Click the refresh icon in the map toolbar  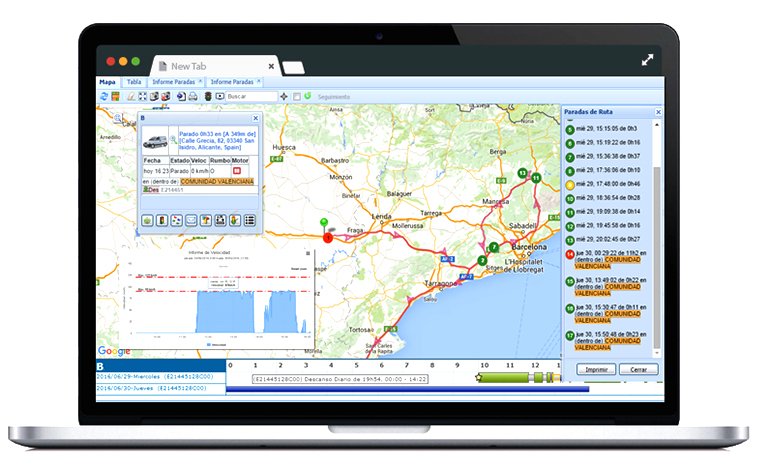pos(104,96)
